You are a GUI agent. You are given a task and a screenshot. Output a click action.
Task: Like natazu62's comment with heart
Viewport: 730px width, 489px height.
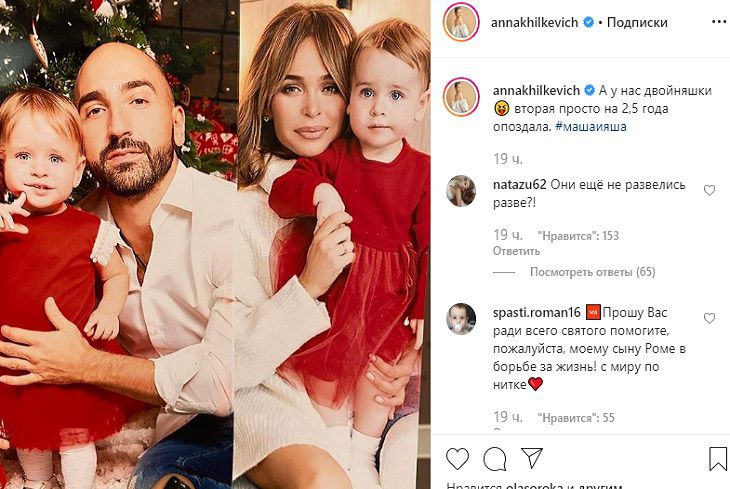coord(709,190)
